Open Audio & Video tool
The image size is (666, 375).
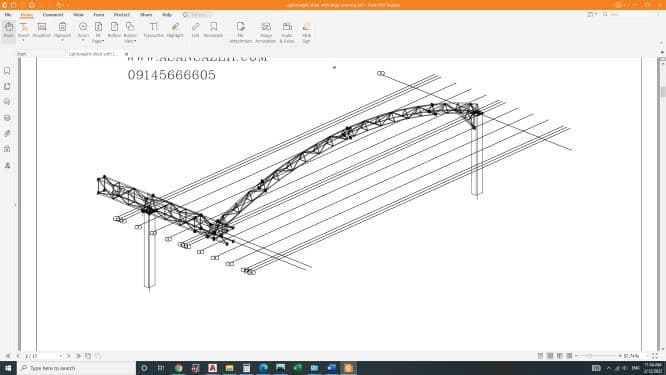click(287, 32)
